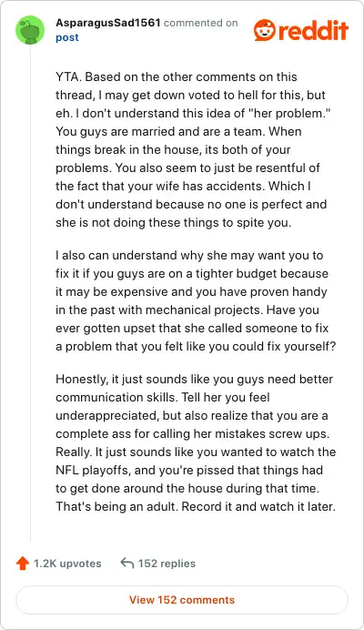Click the paragraph starting "I also can understand"
Screen dimensions: 364x630
196,301
